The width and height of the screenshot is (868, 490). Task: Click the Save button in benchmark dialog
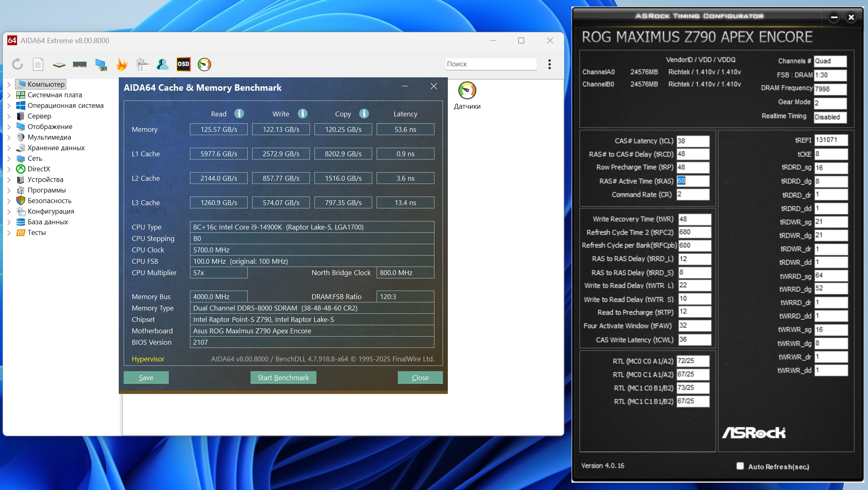tap(146, 378)
